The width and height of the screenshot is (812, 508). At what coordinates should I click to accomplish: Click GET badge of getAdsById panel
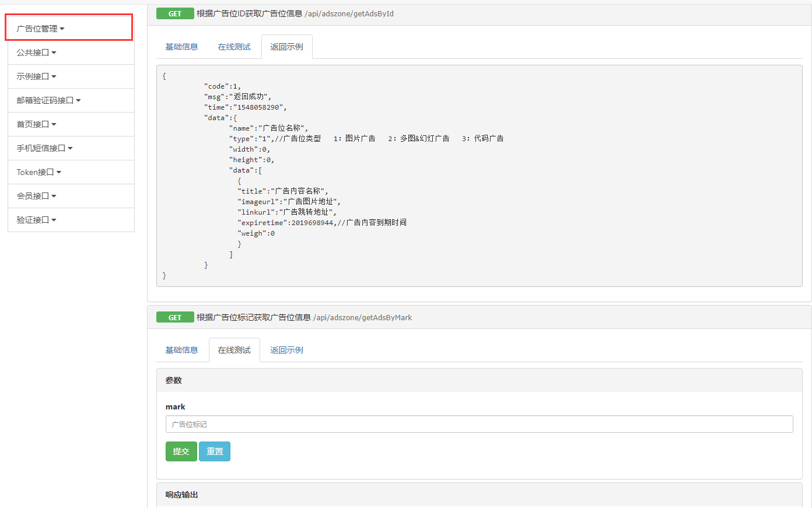point(175,13)
